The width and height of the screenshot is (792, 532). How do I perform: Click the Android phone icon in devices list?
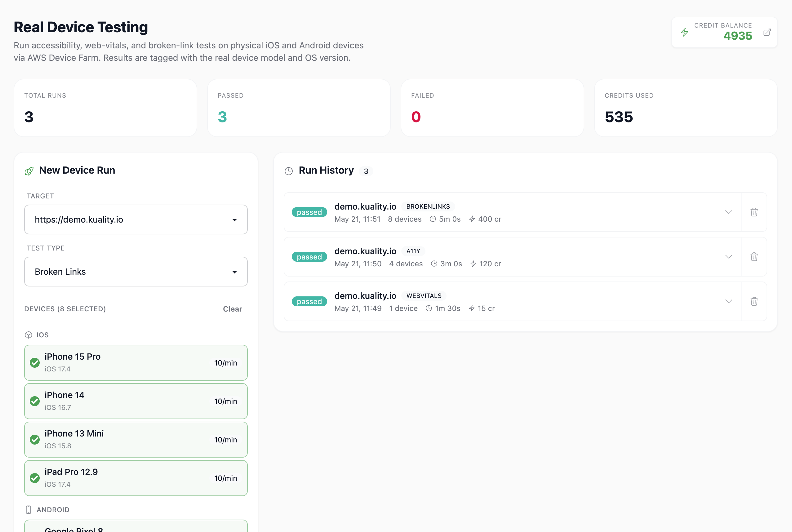point(29,510)
